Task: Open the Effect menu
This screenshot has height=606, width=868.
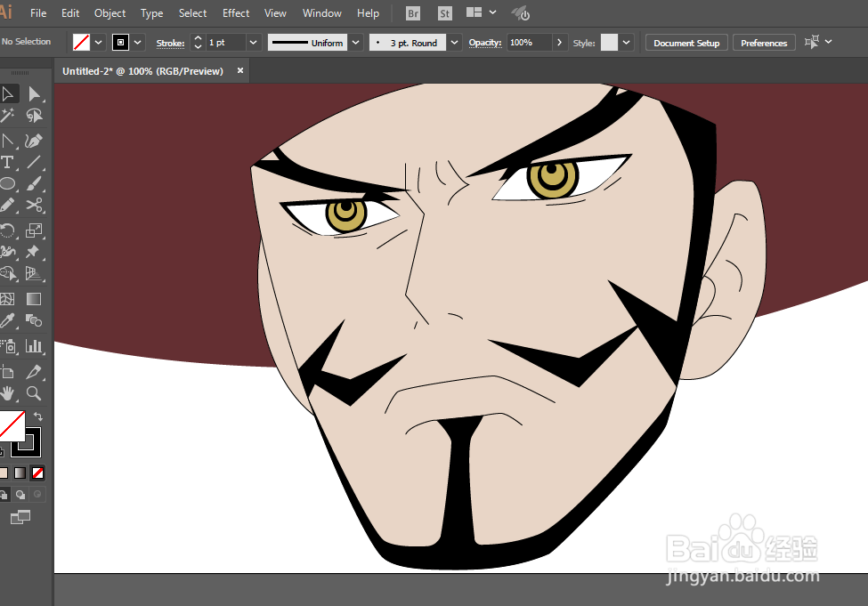Action: [x=236, y=12]
